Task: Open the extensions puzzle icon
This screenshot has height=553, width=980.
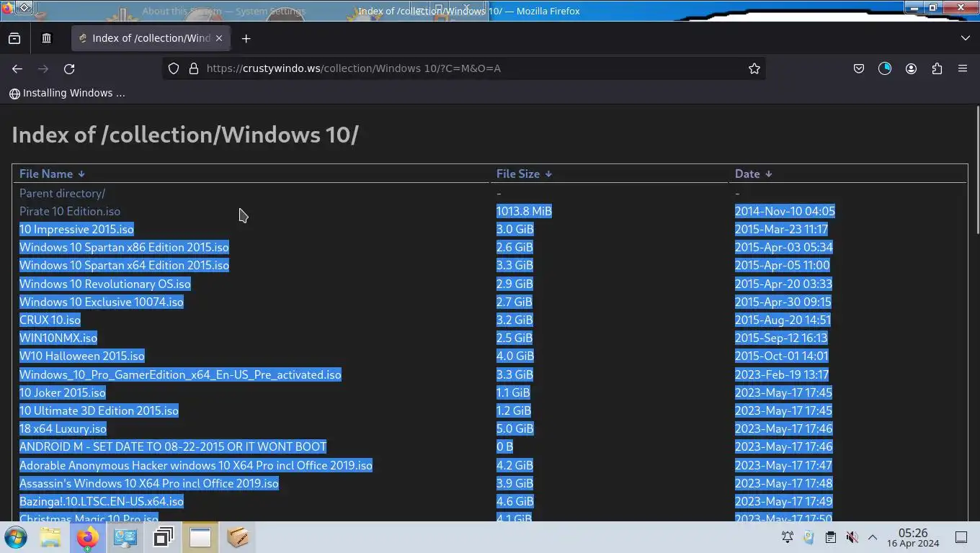Action: tap(937, 68)
